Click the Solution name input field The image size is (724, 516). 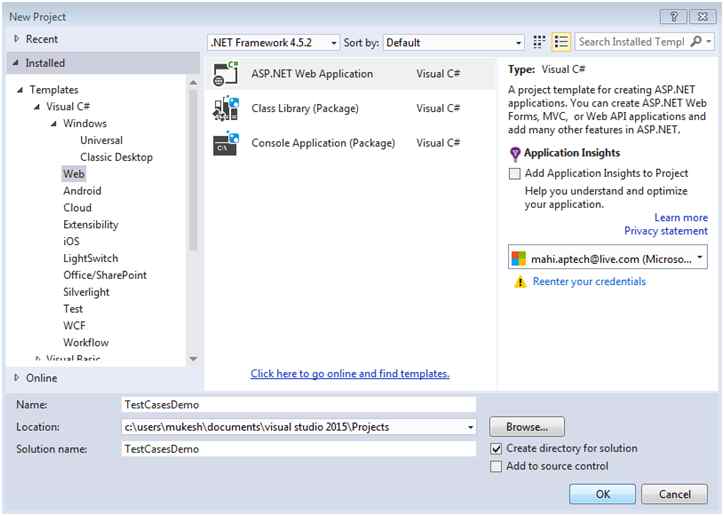click(x=299, y=449)
